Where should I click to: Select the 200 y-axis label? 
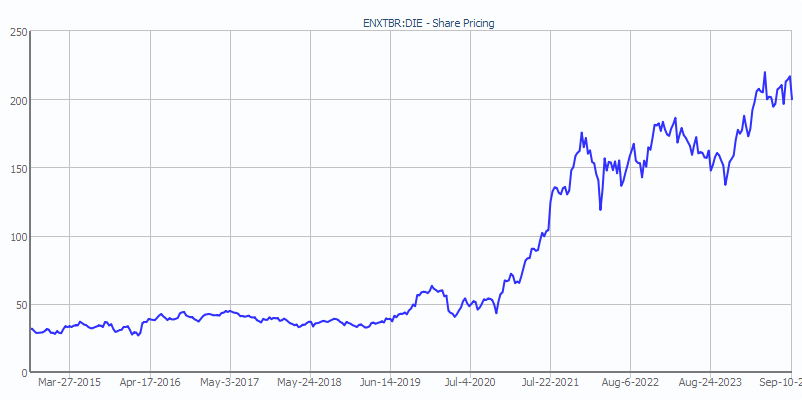click(17, 100)
